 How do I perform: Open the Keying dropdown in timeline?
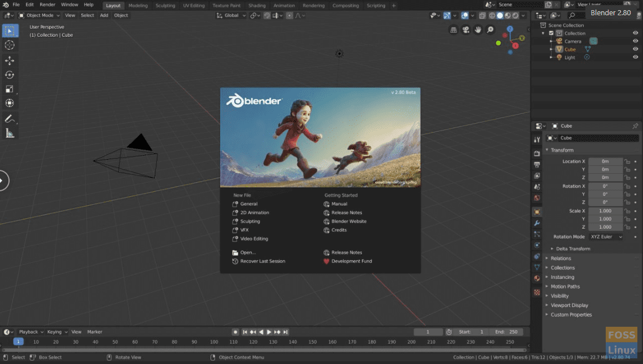(x=56, y=332)
